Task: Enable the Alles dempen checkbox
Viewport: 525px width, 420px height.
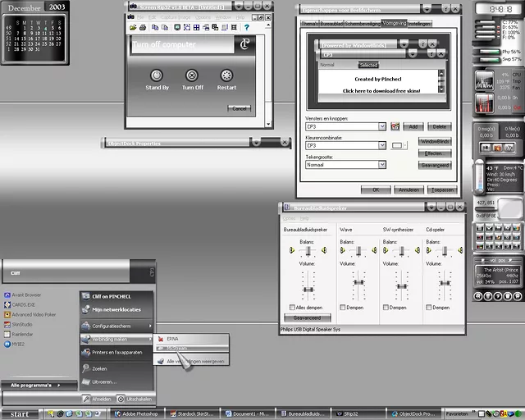Action: [x=292, y=308]
